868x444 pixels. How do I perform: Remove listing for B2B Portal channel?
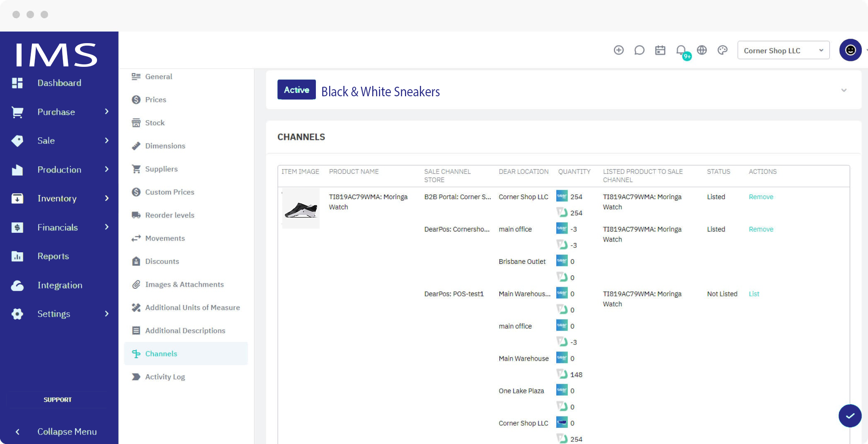click(761, 197)
